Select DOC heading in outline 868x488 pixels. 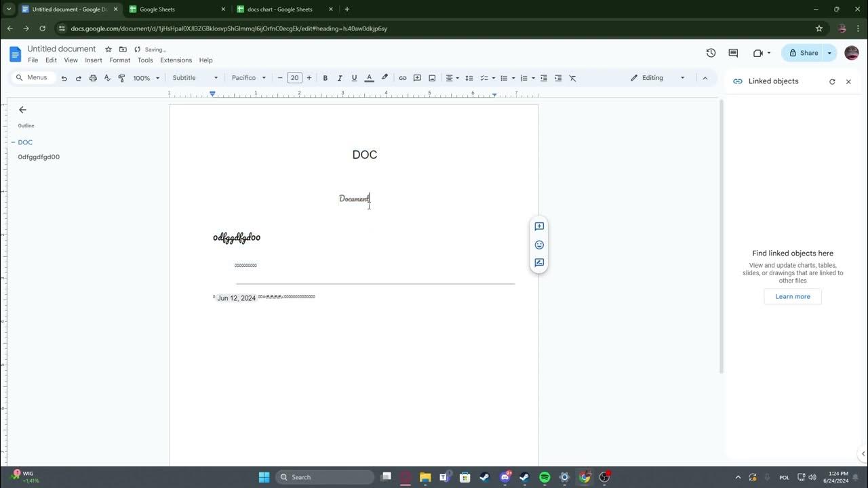pos(25,142)
